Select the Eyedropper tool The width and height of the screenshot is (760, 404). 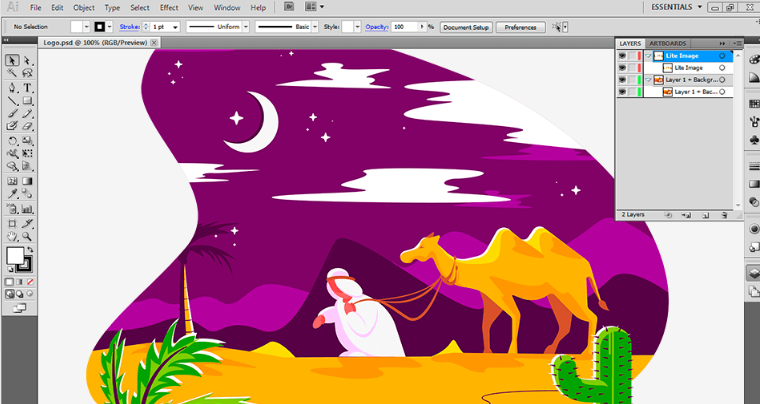[12, 194]
